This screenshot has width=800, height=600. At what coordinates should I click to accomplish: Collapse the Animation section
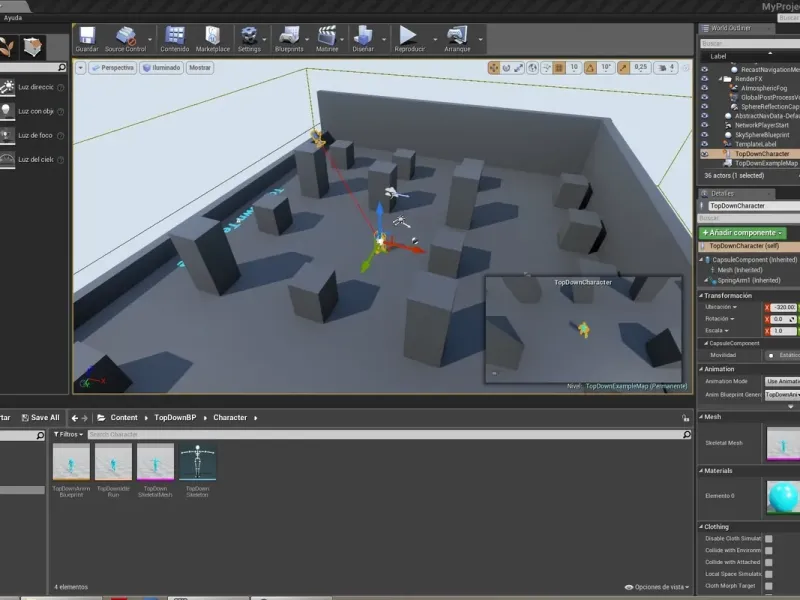(701, 369)
